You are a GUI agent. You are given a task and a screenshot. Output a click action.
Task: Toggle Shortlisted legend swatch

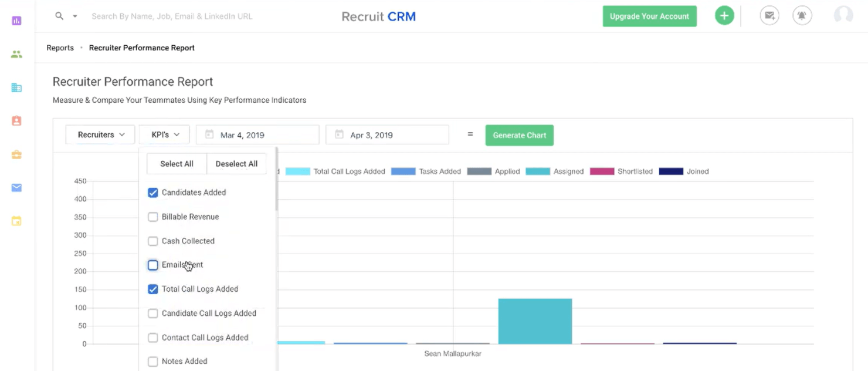coord(602,171)
